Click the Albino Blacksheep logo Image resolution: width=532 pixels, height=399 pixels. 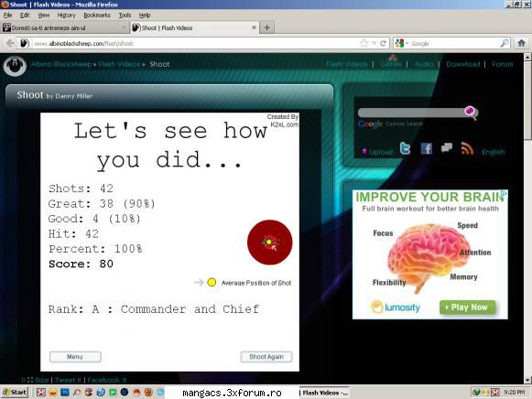pyautogui.click(x=15, y=65)
